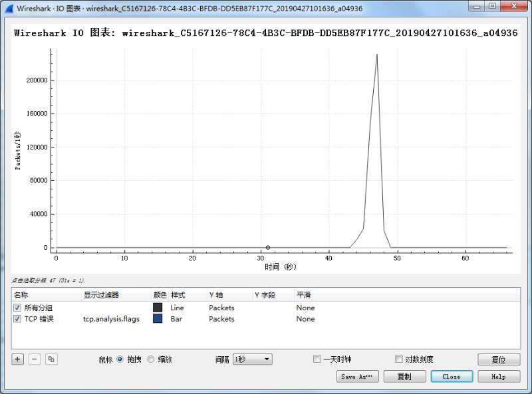532x394 pixels.
Task: Click the 复制 copy button
Action: 404,377
